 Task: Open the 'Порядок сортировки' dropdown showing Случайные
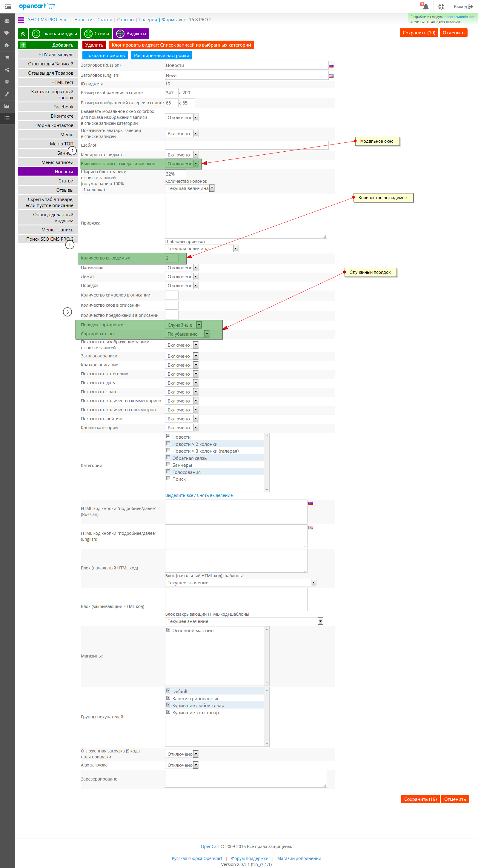(183, 325)
